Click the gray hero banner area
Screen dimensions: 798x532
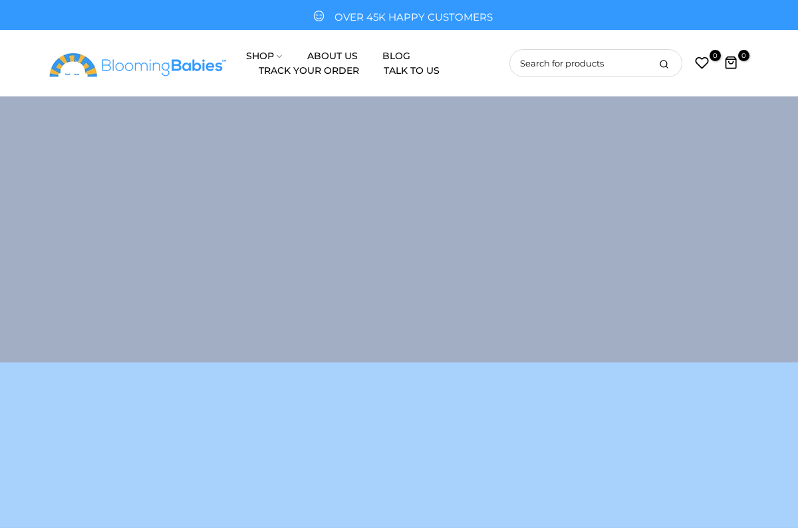[399, 229]
